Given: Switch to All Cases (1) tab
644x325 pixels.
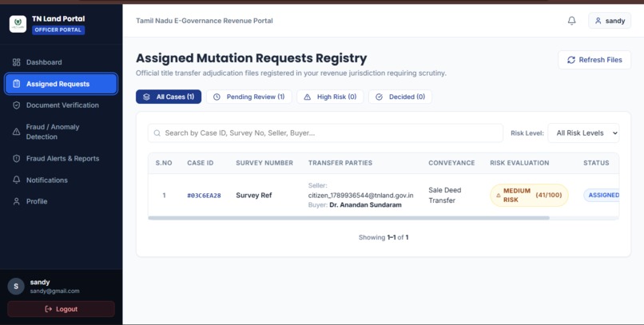Looking at the screenshot, I should pyautogui.click(x=169, y=97).
